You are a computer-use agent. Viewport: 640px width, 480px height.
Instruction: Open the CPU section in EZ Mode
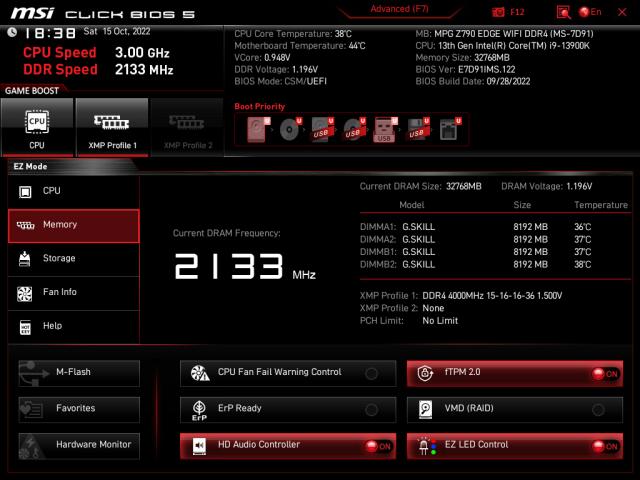tap(74, 191)
